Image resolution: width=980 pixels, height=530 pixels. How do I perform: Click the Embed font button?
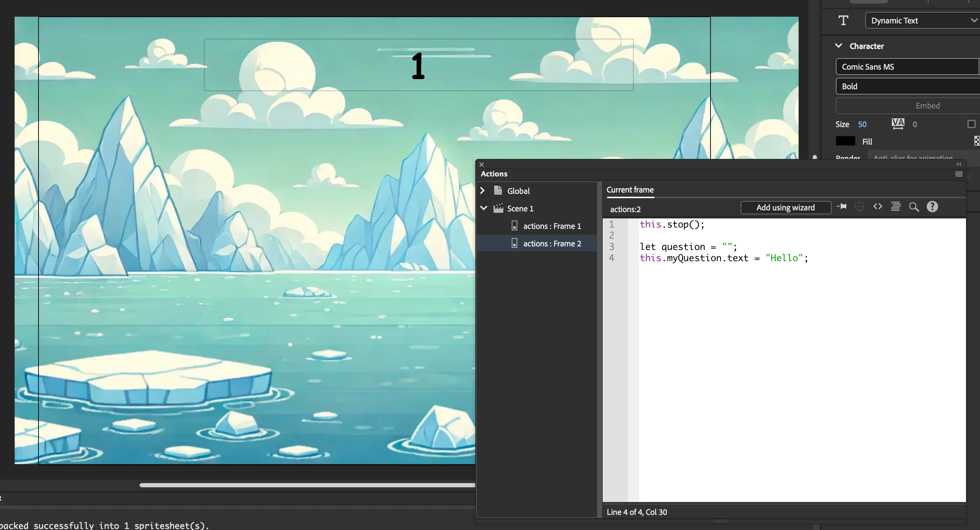coord(927,106)
